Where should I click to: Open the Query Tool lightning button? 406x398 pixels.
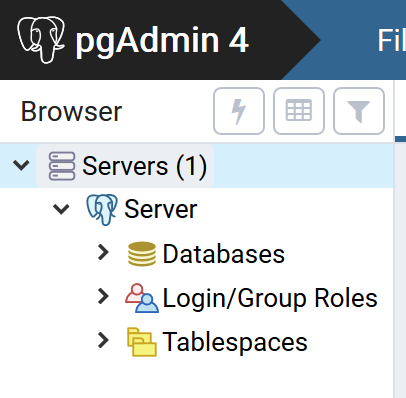pos(239,111)
